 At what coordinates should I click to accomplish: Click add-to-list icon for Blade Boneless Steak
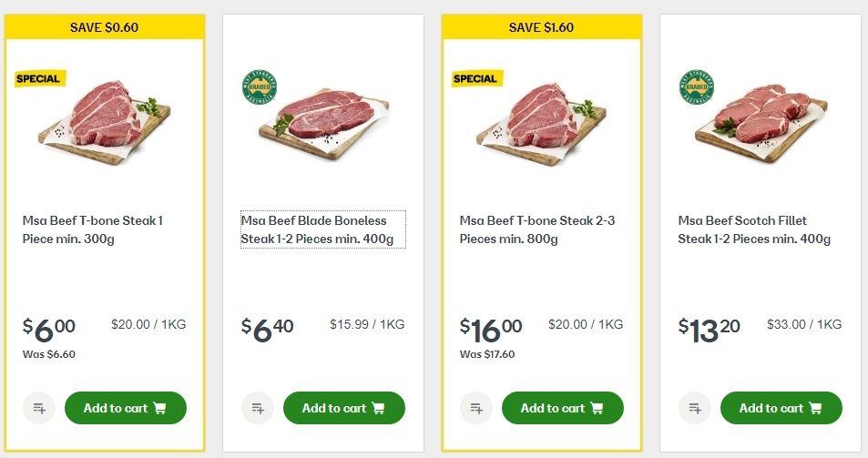click(x=258, y=408)
